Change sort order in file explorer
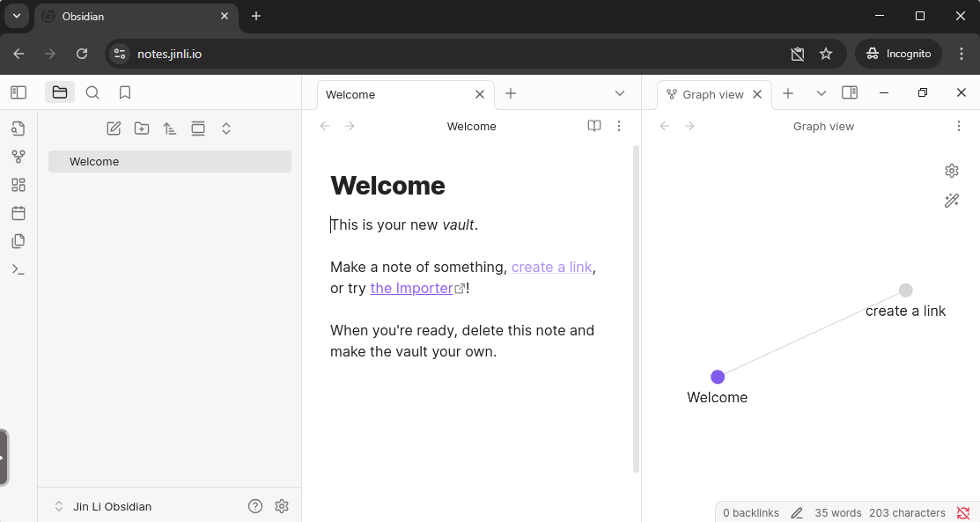Image resolution: width=980 pixels, height=522 pixels. coord(170,129)
